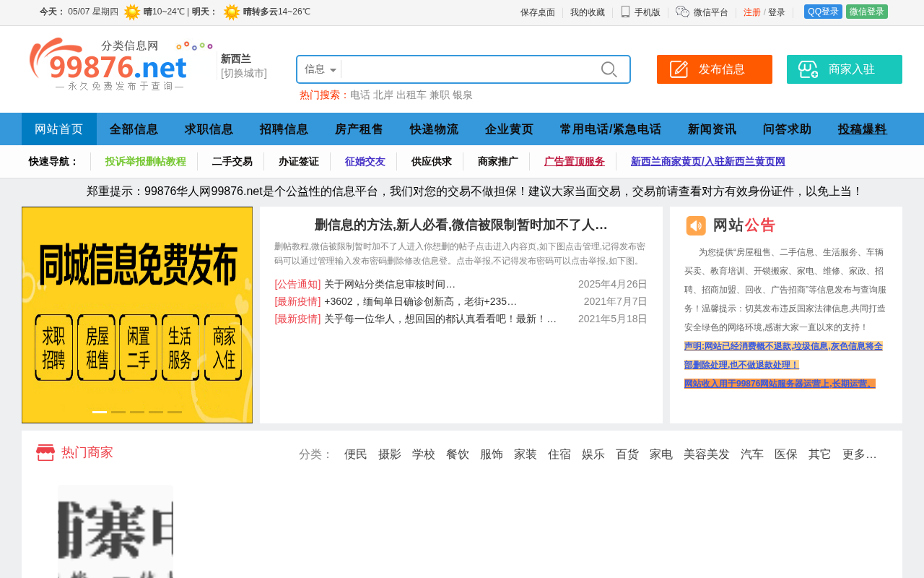Viewport: 924px width, 578px height.
Task: Click the search magnifier icon
Action: tap(609, 69)
